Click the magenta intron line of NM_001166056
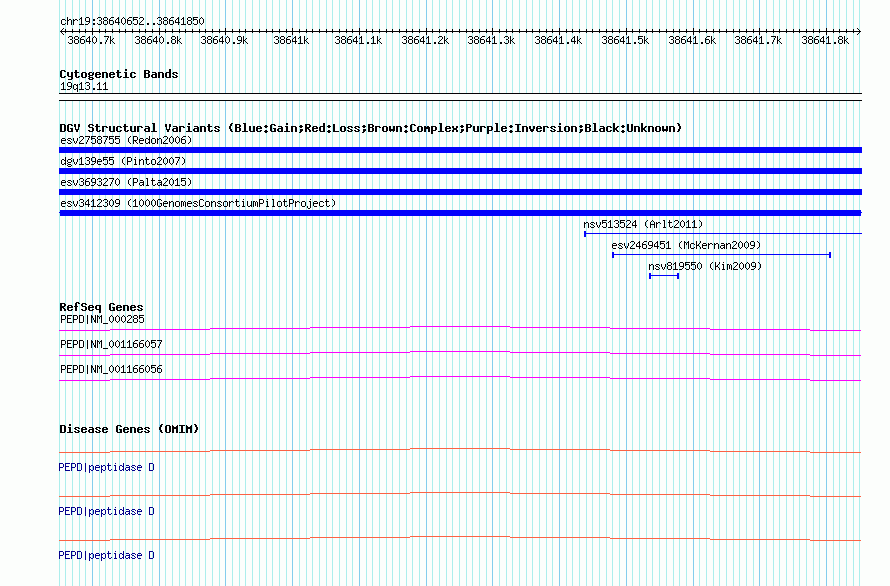 460,378
